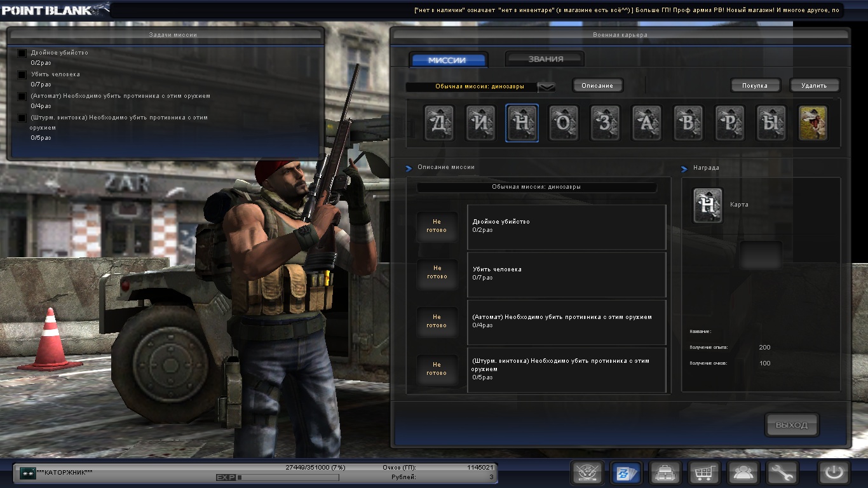Click the Удалить button
868x488 pixels.
coord(814,85)
